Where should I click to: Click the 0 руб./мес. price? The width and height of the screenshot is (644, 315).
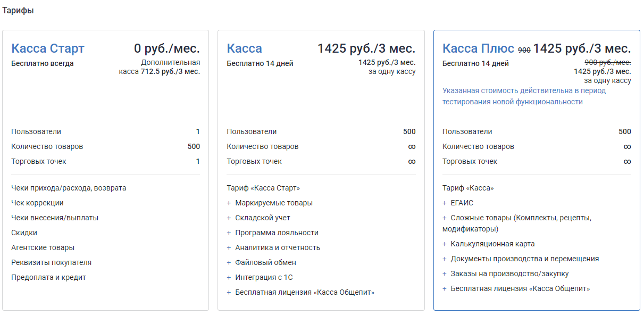[167, 48]
